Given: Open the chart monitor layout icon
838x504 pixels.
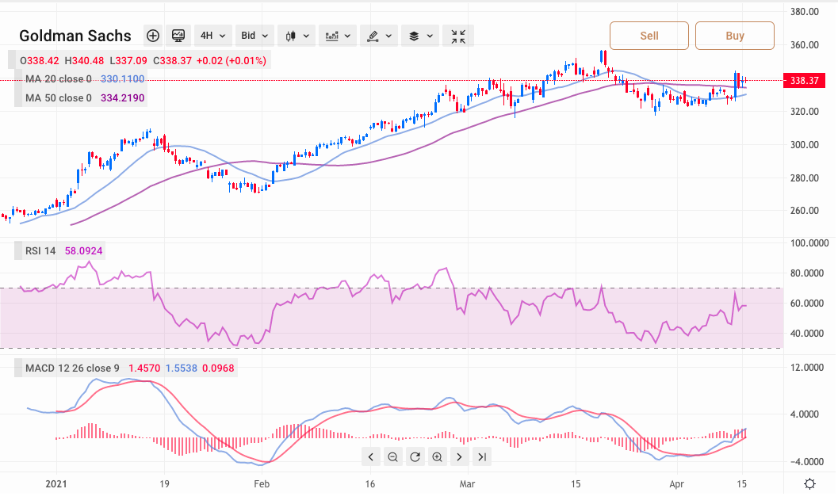Looking at the screenshot, I should click(178, 36).
